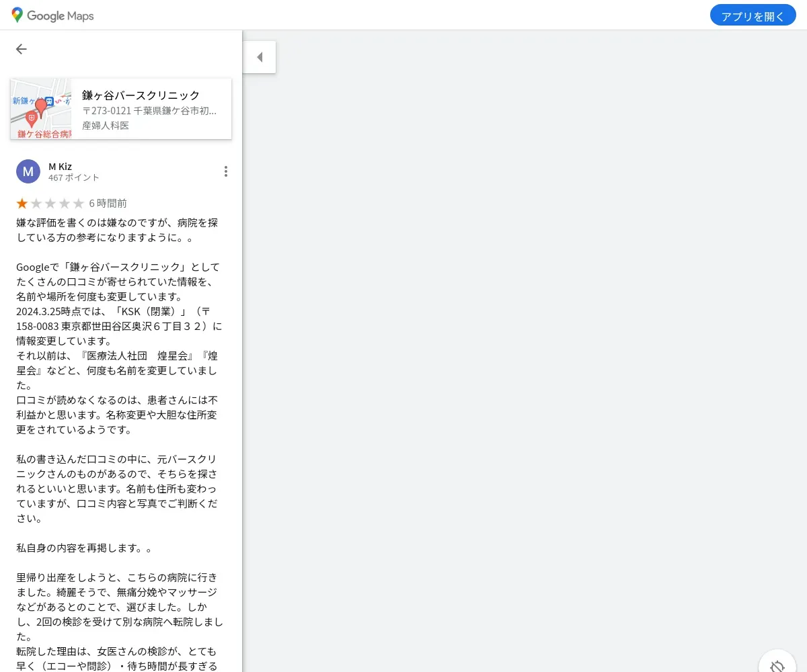The height and width of the screenshot is (672, 807).
Task: Click the empty gray map area
Action: coord(525,349)
